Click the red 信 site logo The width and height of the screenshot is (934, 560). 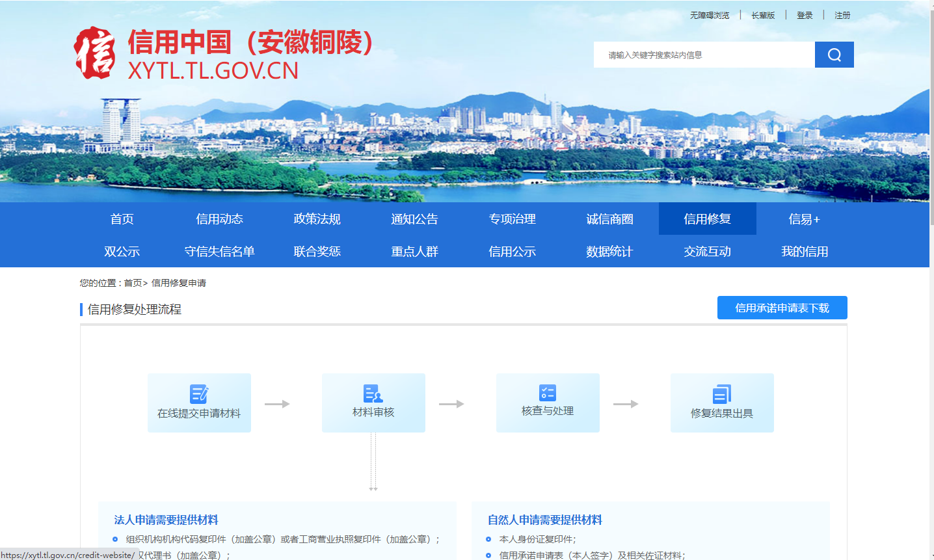click(95, 53)
